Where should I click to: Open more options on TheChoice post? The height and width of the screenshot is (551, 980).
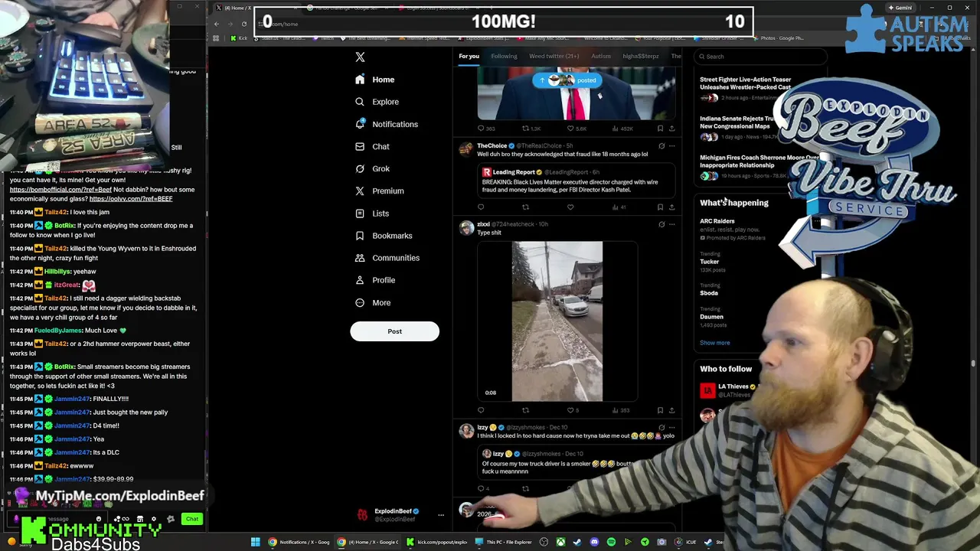671,145
